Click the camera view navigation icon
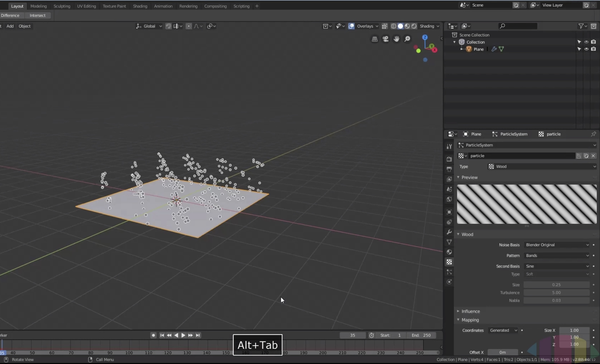 coord(385,39)
